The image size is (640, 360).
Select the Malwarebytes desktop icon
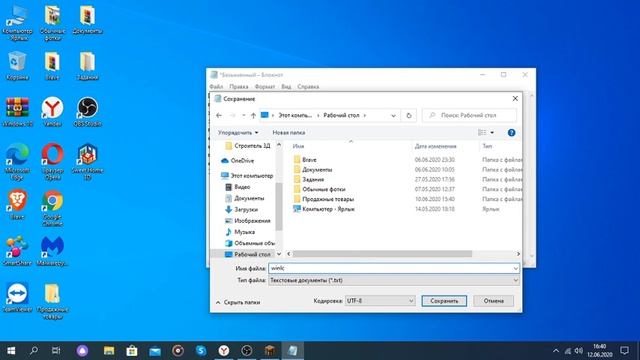(x=52, y=251)
